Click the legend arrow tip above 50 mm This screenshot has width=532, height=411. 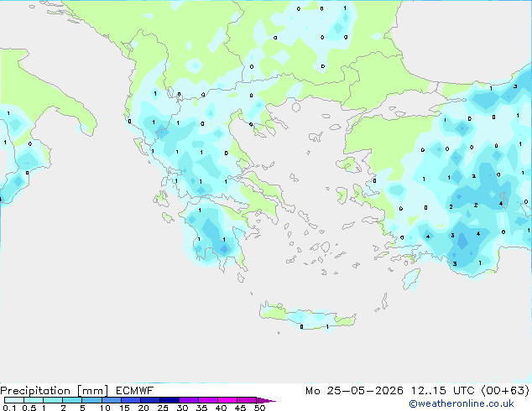tap(266, 400)
